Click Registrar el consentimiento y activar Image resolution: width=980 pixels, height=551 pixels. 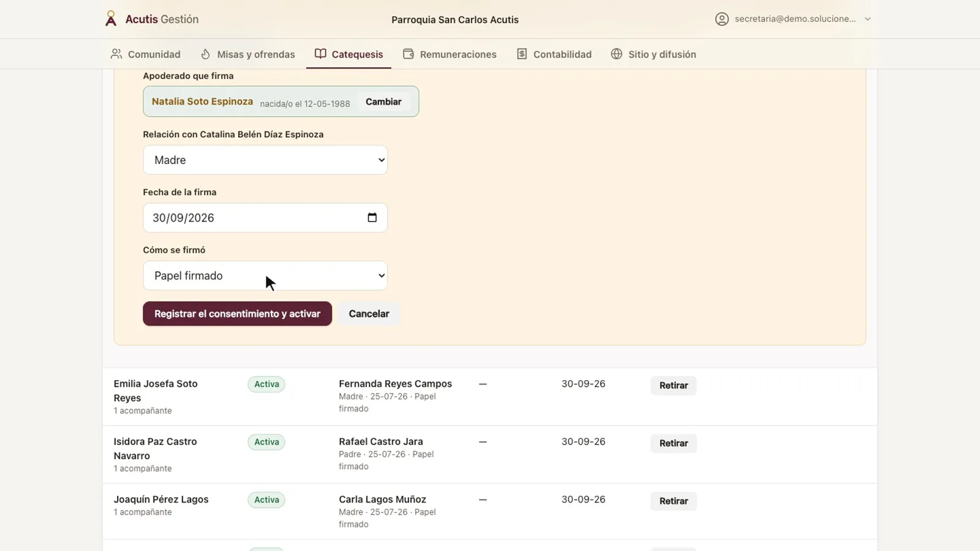point(237,313)
